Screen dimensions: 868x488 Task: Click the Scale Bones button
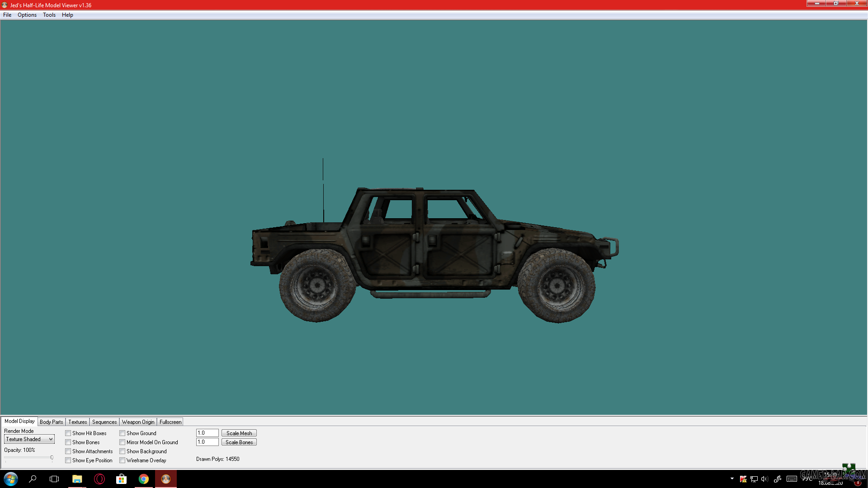click(239, 442)
